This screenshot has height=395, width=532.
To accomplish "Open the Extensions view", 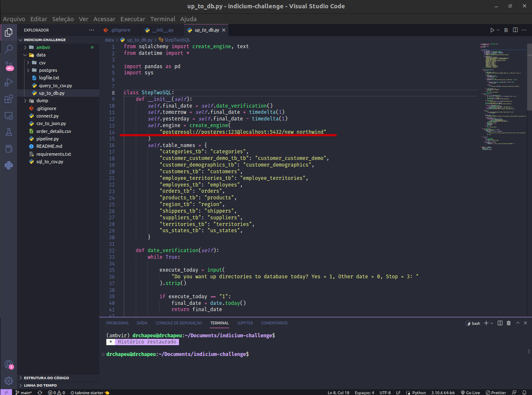I will (8, 99).
